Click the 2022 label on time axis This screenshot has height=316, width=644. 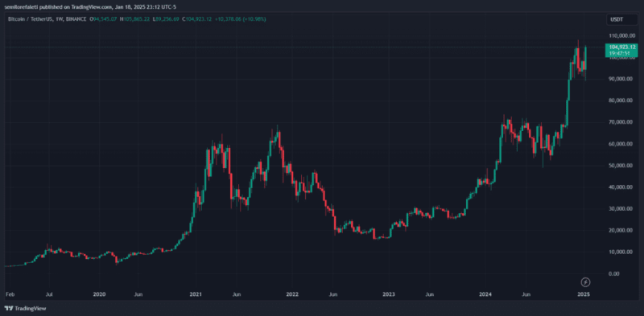point(292,294)
